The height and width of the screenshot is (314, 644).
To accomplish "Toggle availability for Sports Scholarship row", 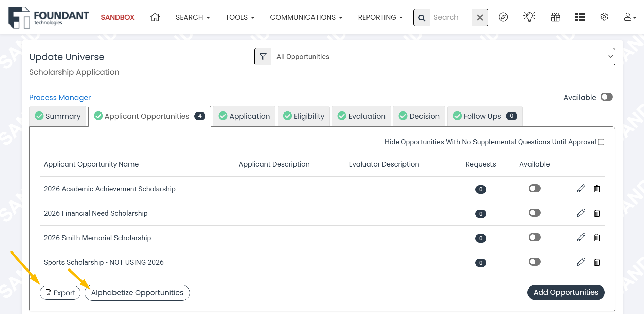I will pos(535,262).
